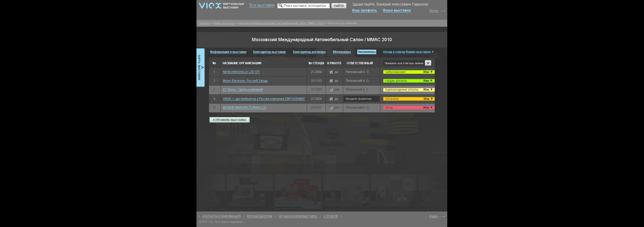644x227 pixels.
Task: Expand the КАРТА ВЫСТАВКИ side panel
Action: [x=200, y=67]
